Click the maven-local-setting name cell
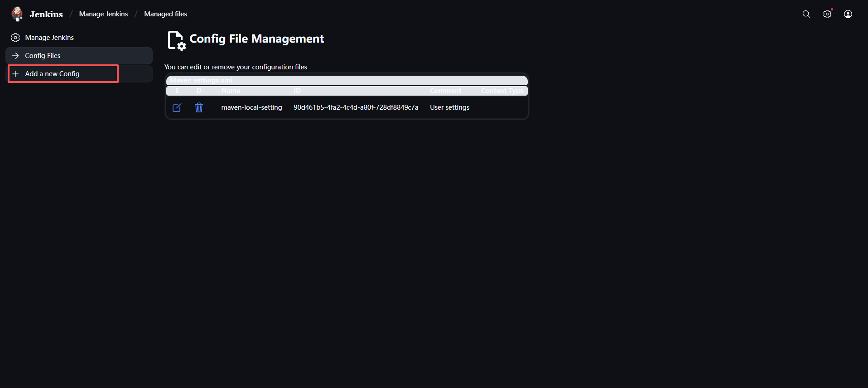Screen dimensions: 868x388 point(251,107)
